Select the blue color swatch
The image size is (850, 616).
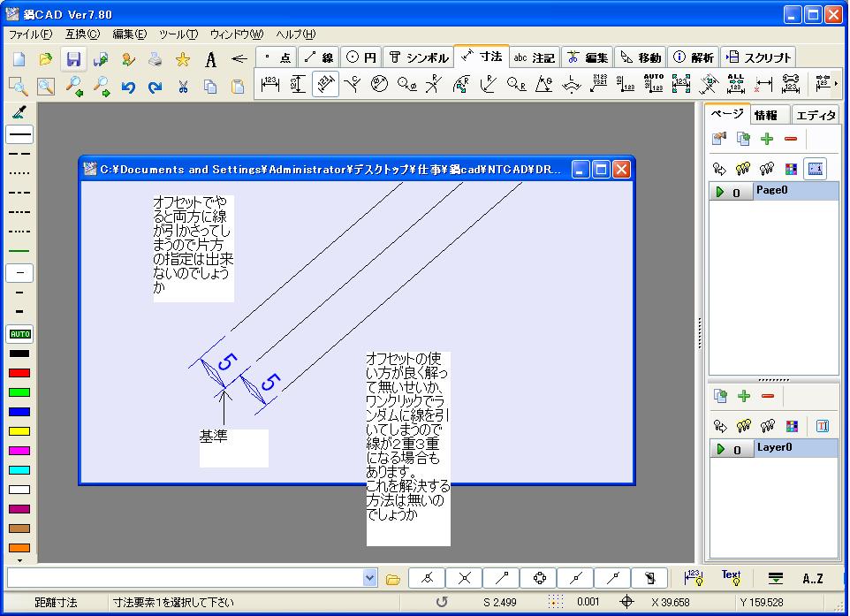point(19,412)
